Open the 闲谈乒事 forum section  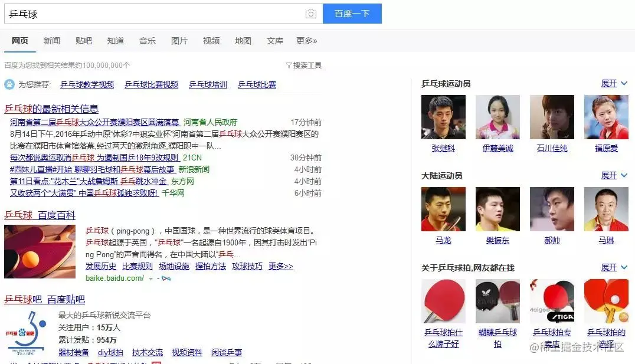(227, 352)
